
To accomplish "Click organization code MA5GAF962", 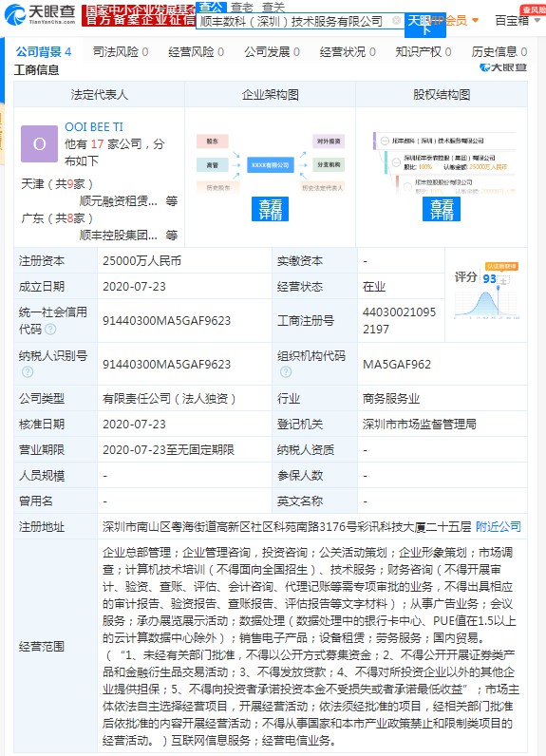I will pyautogui.click(x=397, y=364).
